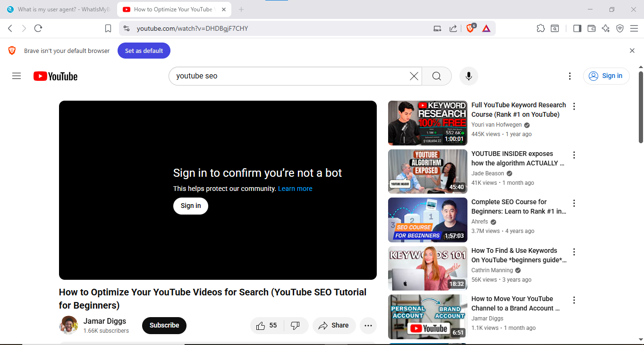
Task: Open YouTube Algorithm Exposed thumbnail
Action: tap(428, 172)
